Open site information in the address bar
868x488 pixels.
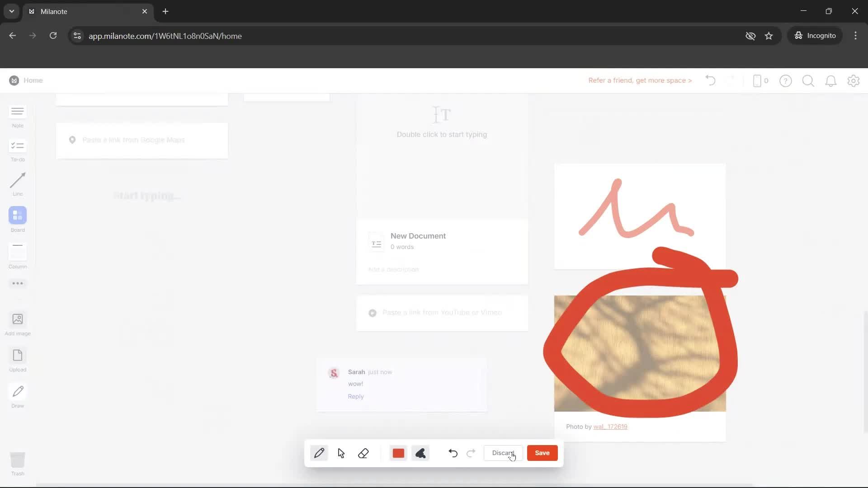[77, 36]
